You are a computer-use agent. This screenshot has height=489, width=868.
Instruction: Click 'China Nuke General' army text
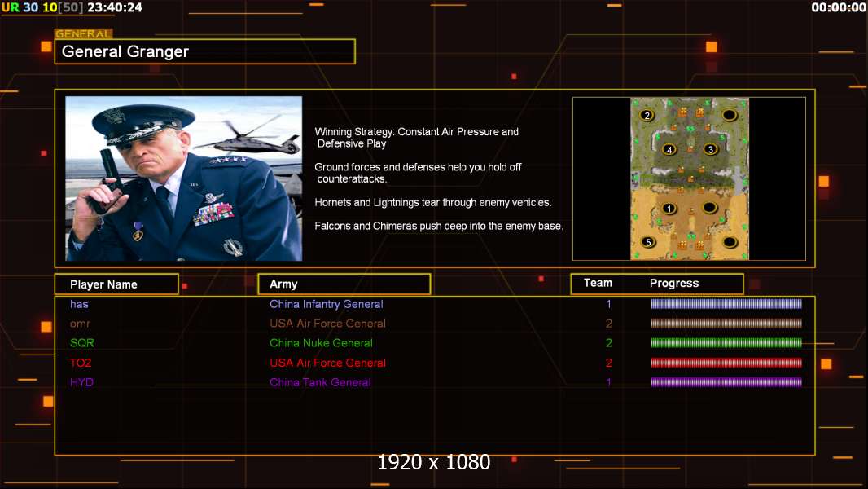tap(321, 343)
